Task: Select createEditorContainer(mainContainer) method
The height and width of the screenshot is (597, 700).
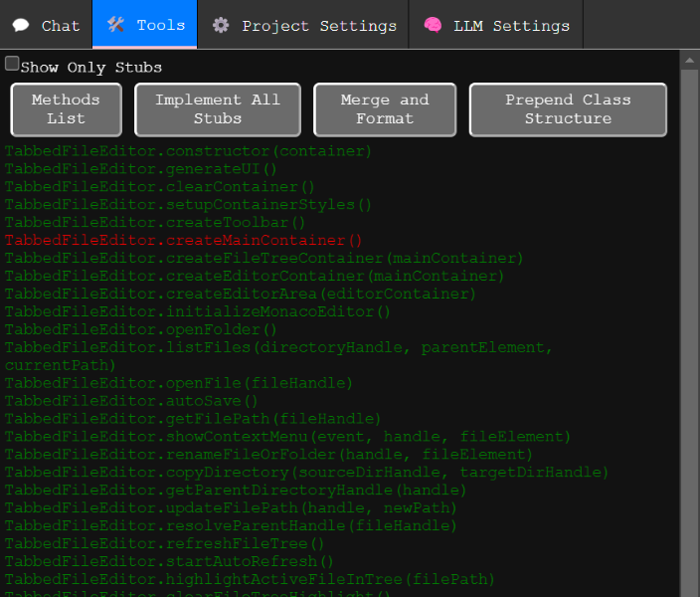Action: pos(255,277)
